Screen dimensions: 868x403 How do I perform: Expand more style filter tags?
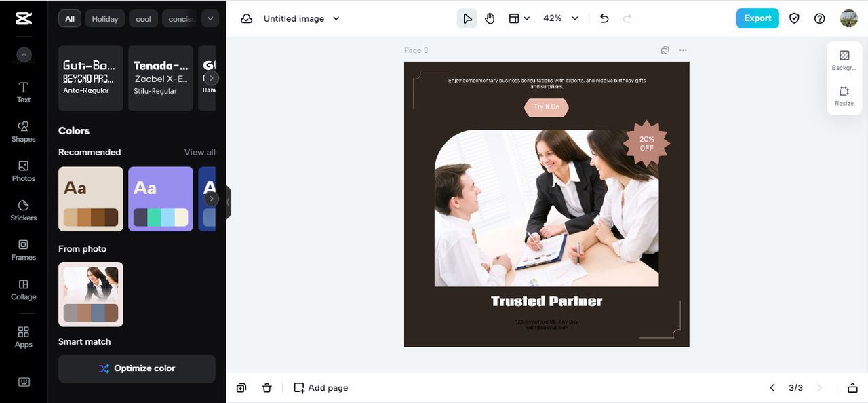[x=210, y=18]
